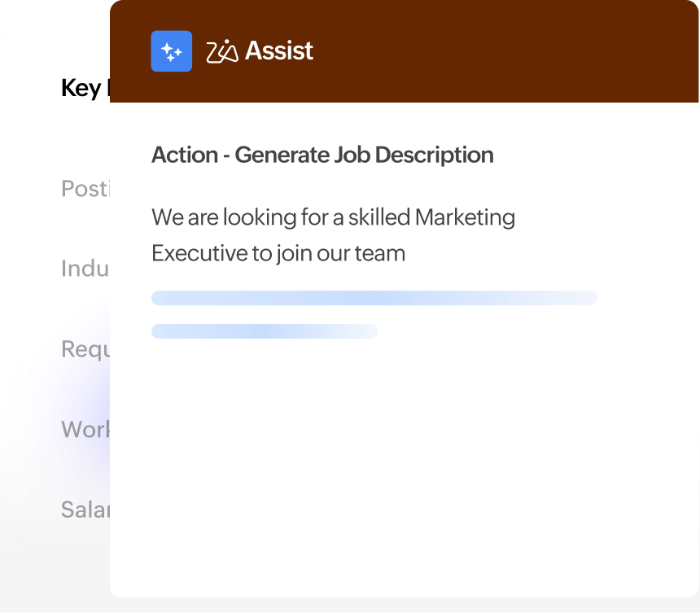700x613 pixels.
Task: Click the 'Requirements' field label
Action: click(85, 348)
